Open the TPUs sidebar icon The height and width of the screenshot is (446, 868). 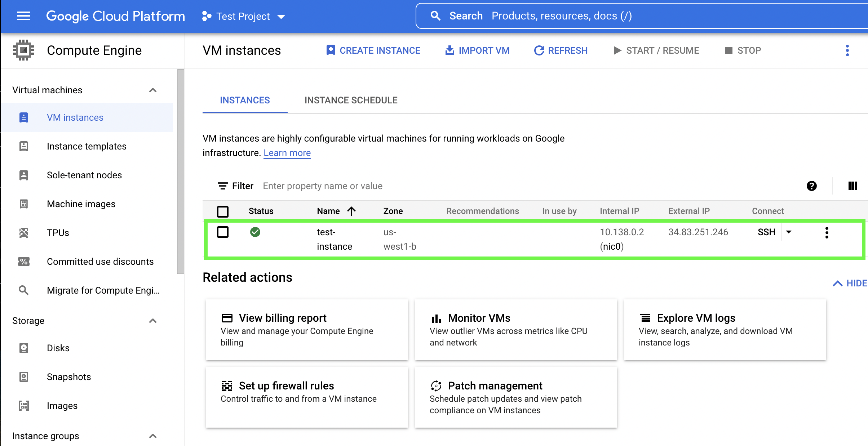coord(23,233)
